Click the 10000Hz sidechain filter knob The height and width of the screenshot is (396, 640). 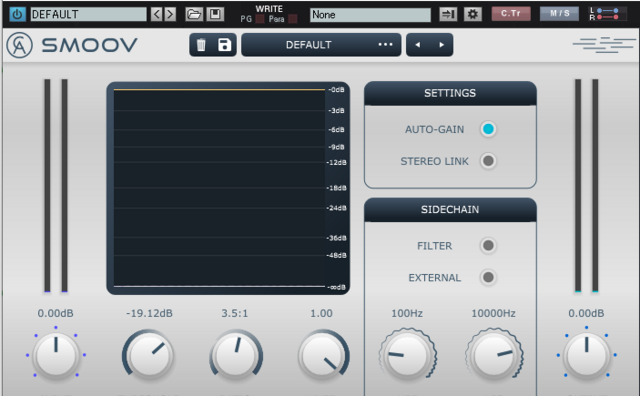click(x=494, y=355)
